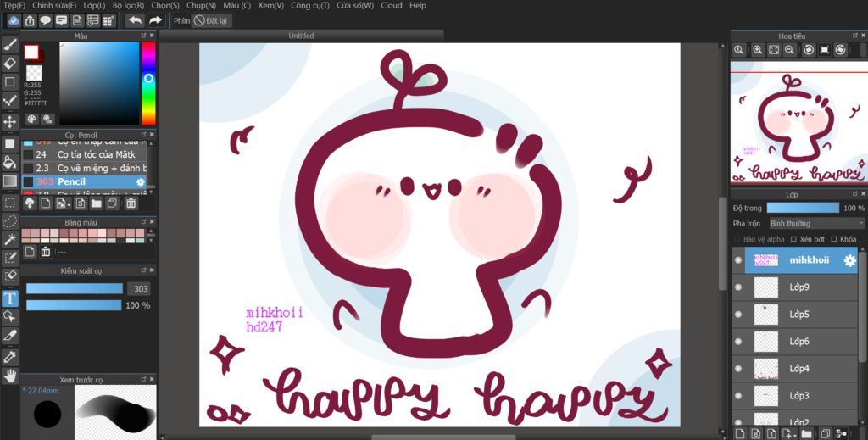This screenshot has width=868, height=440.
Task: Toggle the Xén bớt checkbox
Action: pyautogui.click(x=793, y=239)
